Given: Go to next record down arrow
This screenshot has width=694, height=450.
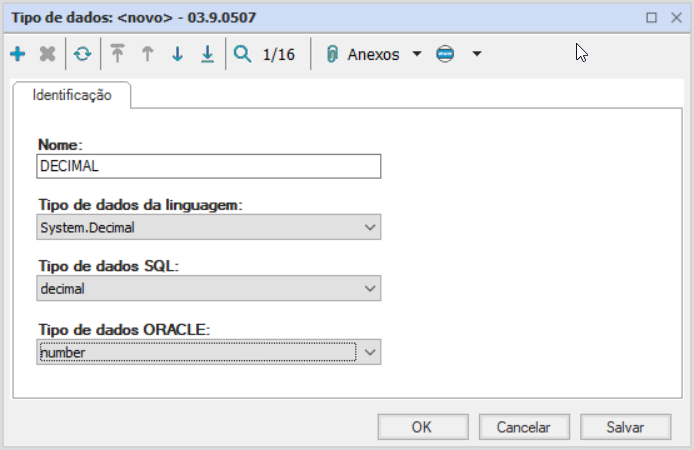Looking at the screenshot, I should point(177,54).
